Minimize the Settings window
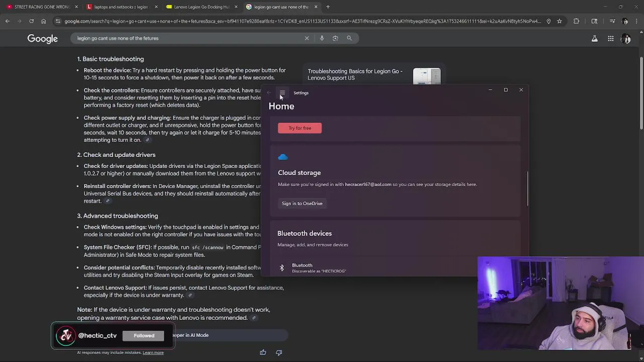This screenshot has height=362, width=644. pyautogui.click(x=490, y=90)
